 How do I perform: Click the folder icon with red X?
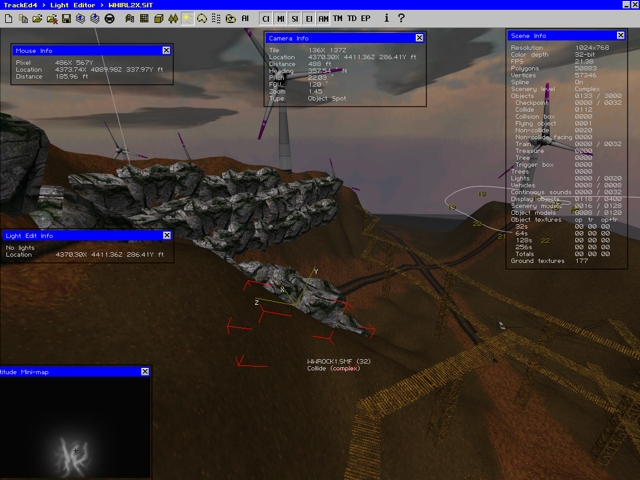coord(52,18)
